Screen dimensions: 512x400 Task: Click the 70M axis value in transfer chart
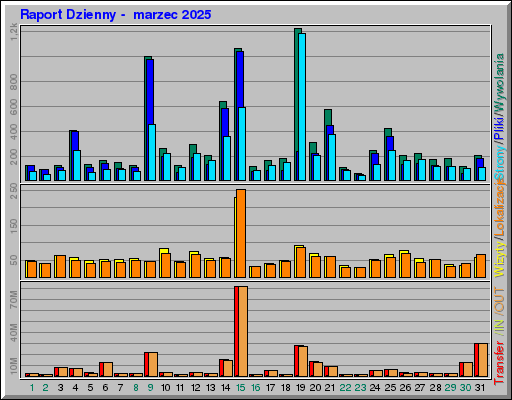tap(14, 299)
